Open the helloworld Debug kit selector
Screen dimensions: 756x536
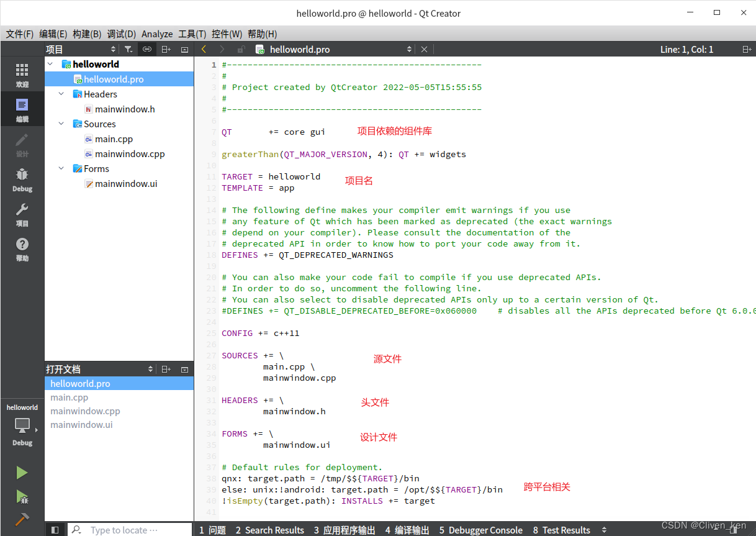point(22,425)
